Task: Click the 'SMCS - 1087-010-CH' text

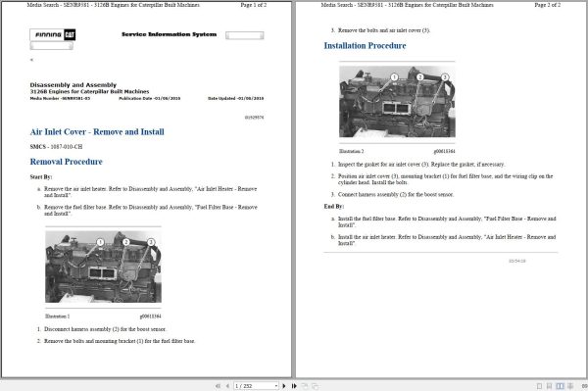Action: [x=56, y=147]
